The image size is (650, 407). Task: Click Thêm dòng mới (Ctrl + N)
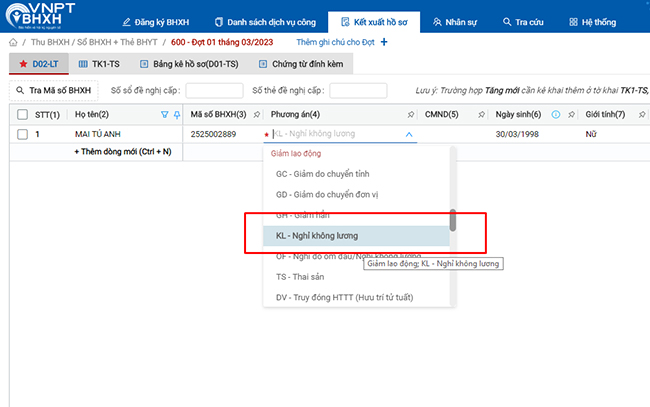123,152
